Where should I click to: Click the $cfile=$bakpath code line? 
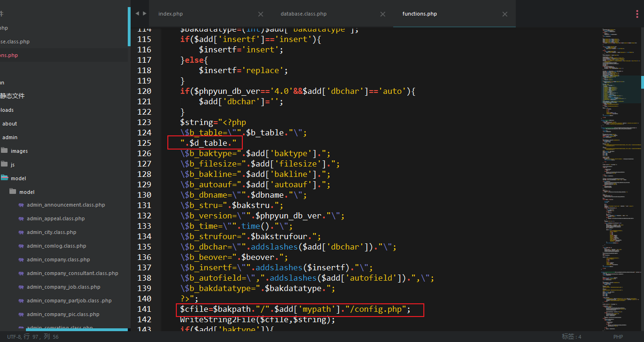click(x=296, y=309)
